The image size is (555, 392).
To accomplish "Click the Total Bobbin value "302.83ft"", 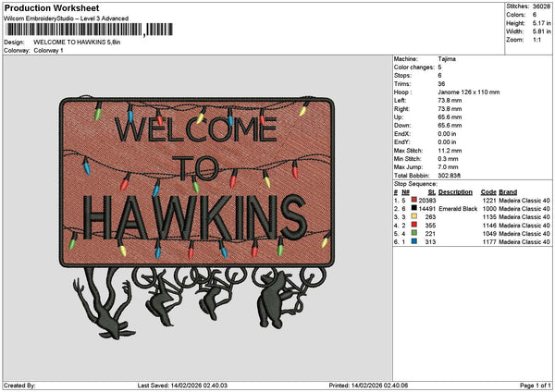I will (x=450, y=176).
